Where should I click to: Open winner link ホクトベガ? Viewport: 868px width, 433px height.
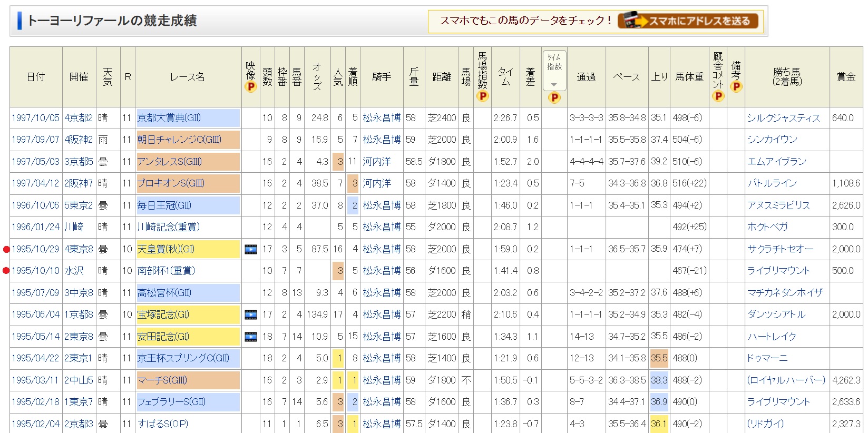tap(768, 227)
